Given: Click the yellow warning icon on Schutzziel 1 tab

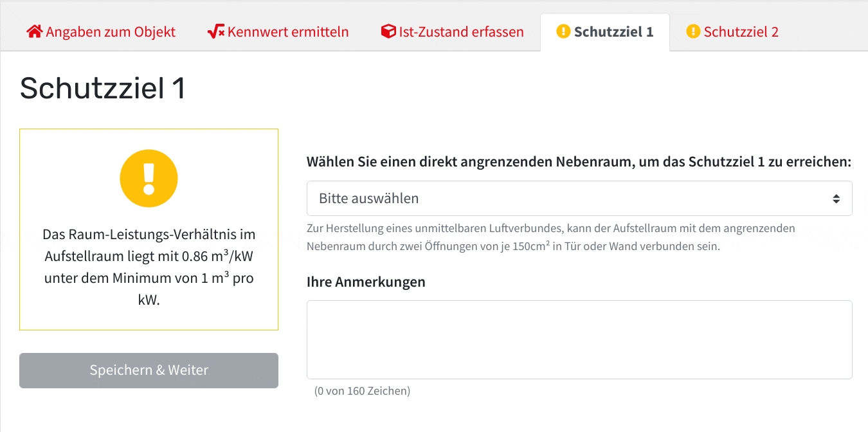Looking at the screenshot, I should tap(563, 32).
